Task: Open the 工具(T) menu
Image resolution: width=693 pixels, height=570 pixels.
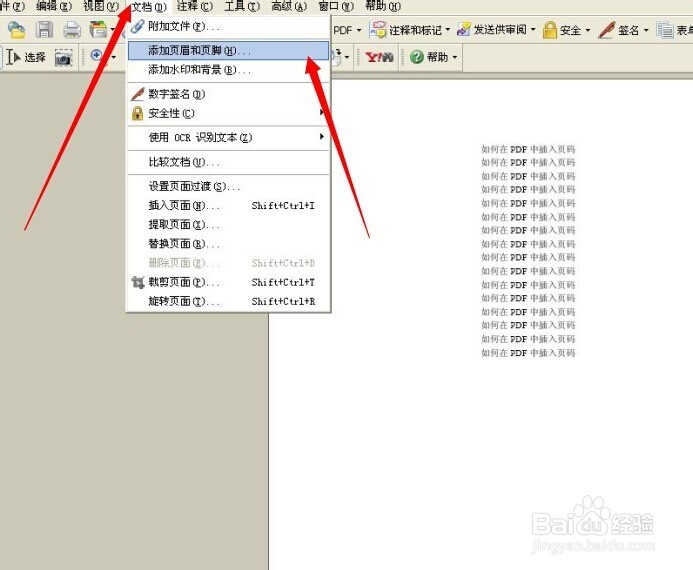Action: (x=242, y=6)
